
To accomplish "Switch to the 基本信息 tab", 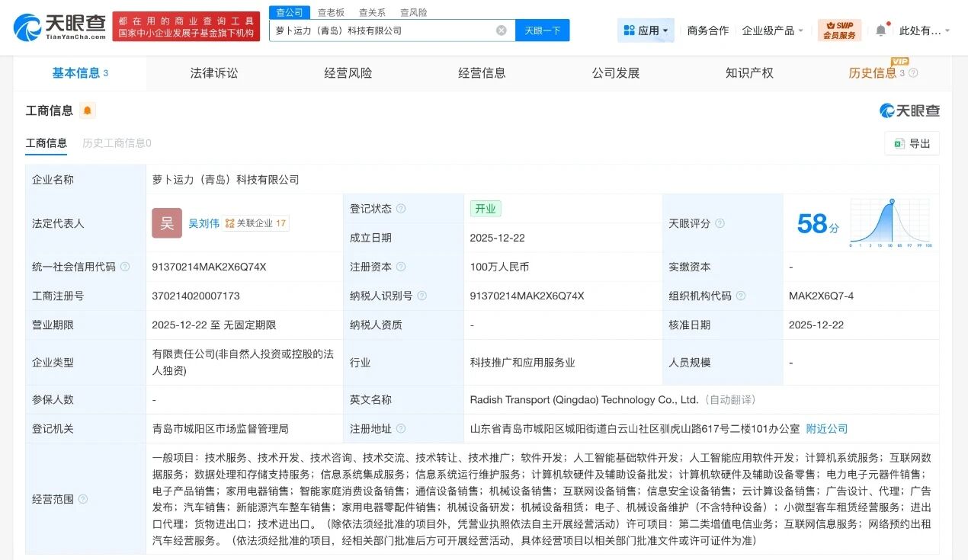I will click(80, 73).
